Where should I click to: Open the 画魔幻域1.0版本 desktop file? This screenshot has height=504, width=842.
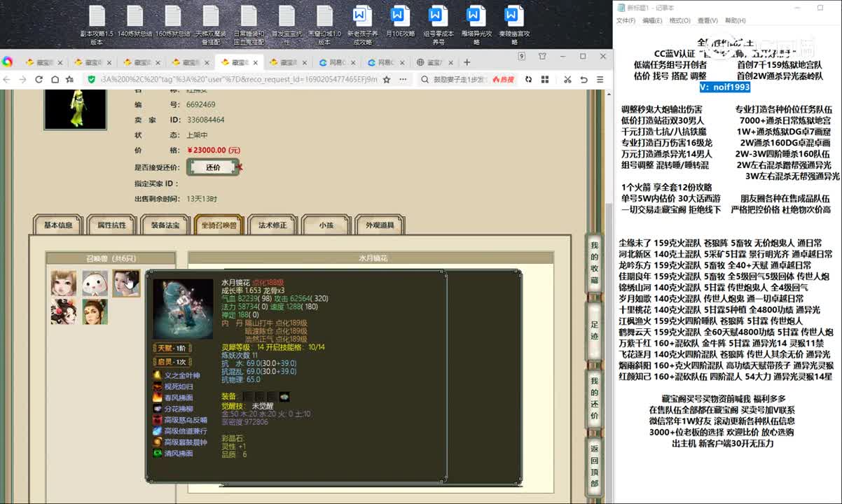pos(324,24)
